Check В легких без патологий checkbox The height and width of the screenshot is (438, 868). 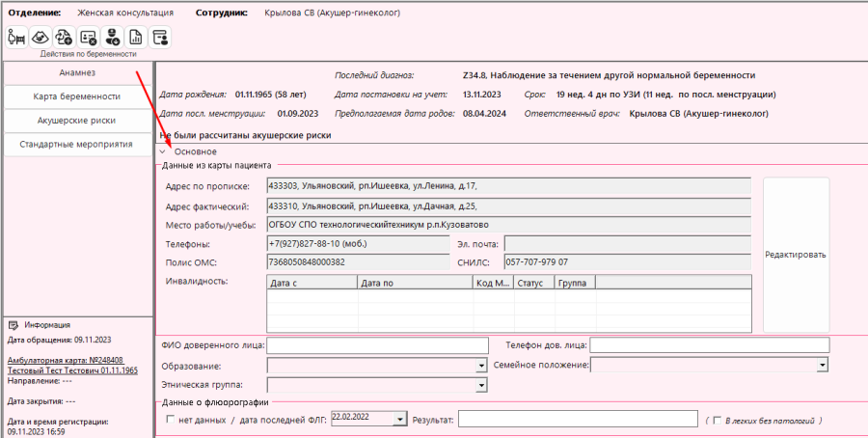pos(718,421)
